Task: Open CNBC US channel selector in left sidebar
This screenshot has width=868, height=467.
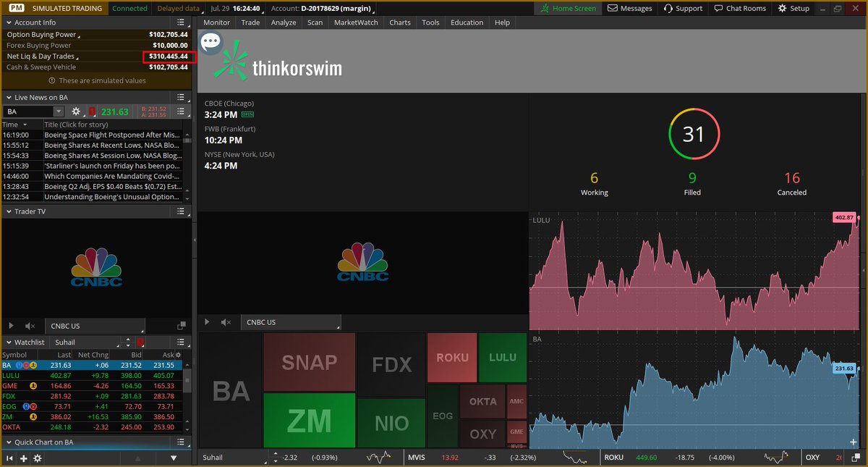Action: 94,327
